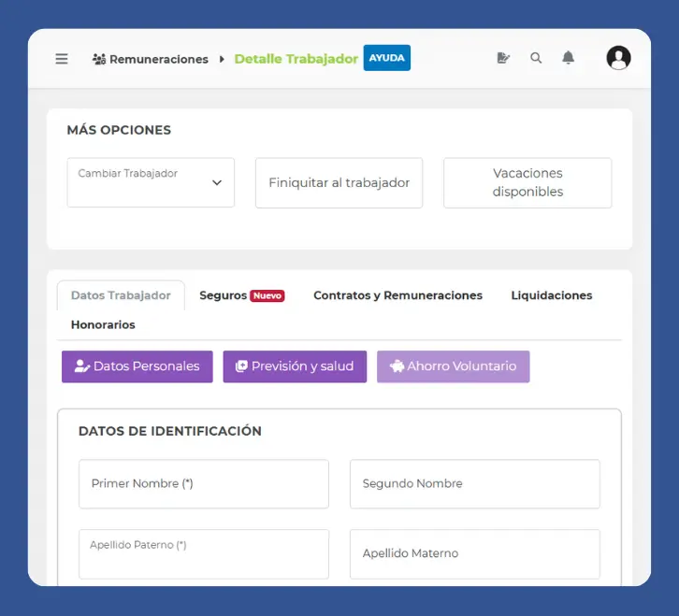Open search with the magnifier icon

tap(536, 58)
